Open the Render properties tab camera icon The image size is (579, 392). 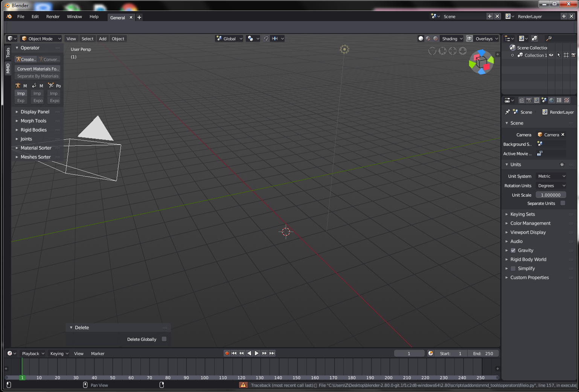tap(529, 100)
